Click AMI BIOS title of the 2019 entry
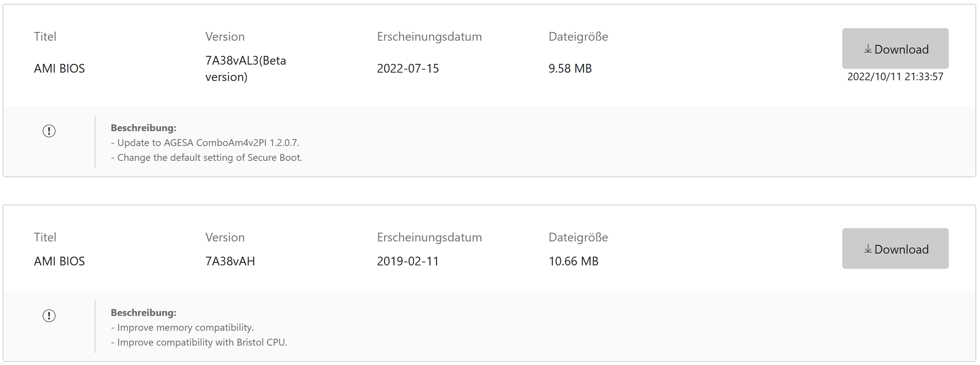Screen dimensions: 980x365 (x=59, y=261)
